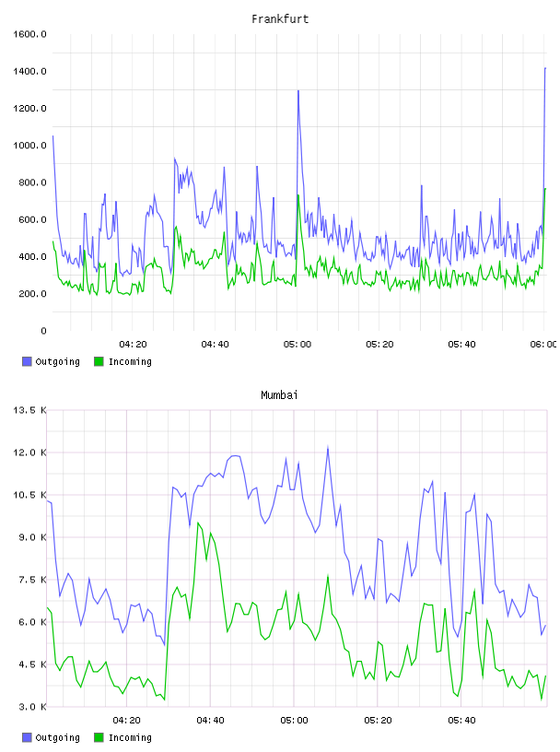
Task: Click the 7.5 K y-axis label in Mumbai chart
Action: point(32,580)
